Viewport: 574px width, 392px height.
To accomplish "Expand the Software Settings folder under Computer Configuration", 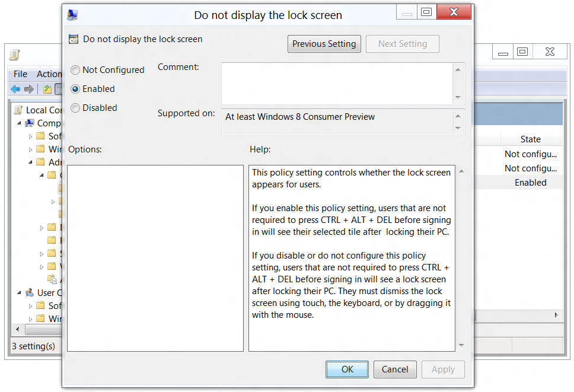I will tap(31, 136).
